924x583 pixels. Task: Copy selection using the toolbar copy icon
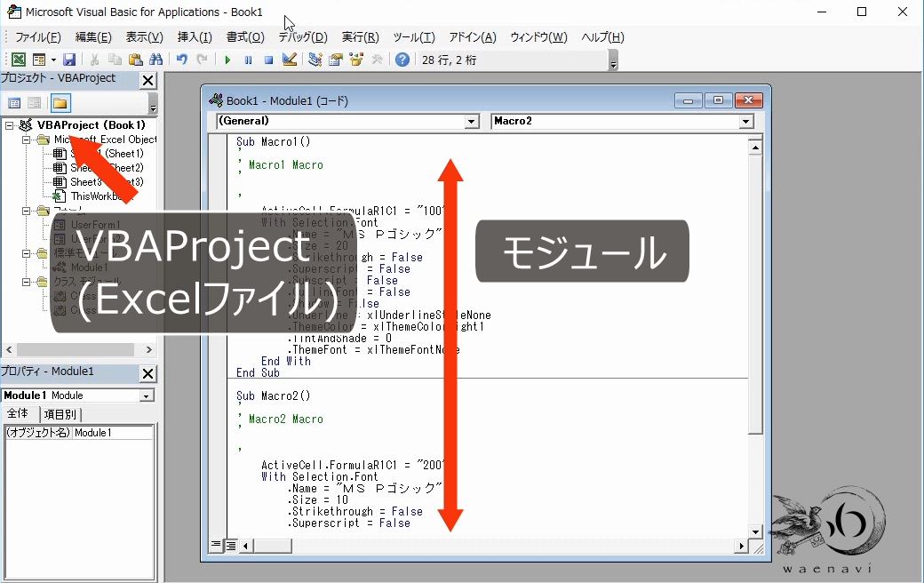click(115, 60)
